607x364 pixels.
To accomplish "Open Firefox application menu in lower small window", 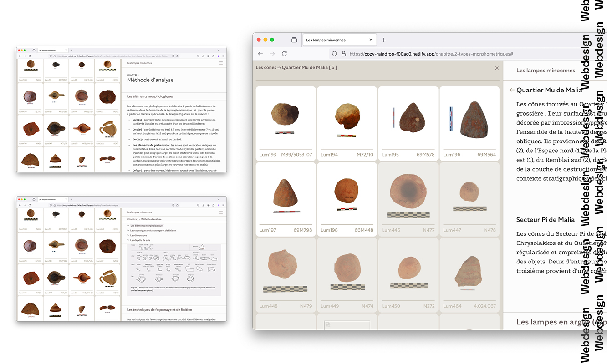I will [x=223, y=205].
